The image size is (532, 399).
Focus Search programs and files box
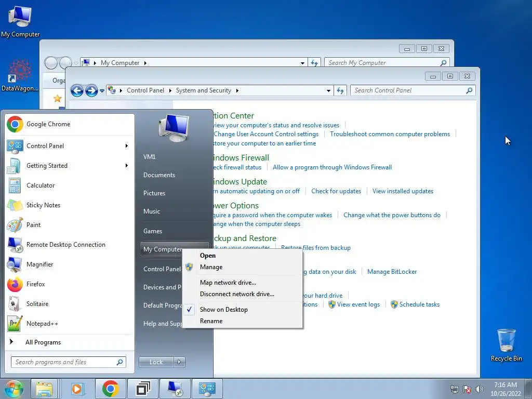point(69,362)
